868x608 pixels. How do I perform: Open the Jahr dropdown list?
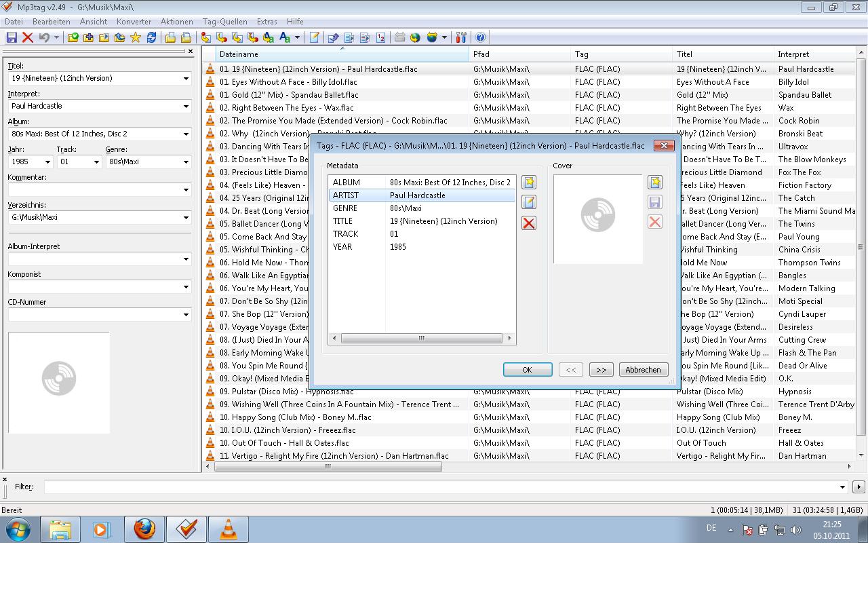(x=47, y=162)
